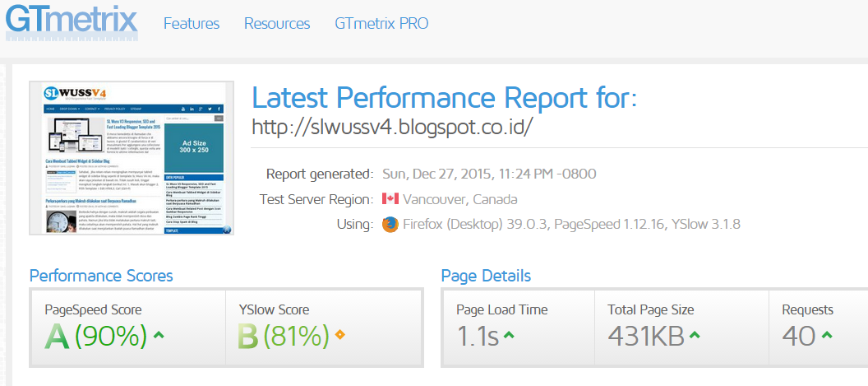
Task: Open the Features menu
Action: pos(192,24)
